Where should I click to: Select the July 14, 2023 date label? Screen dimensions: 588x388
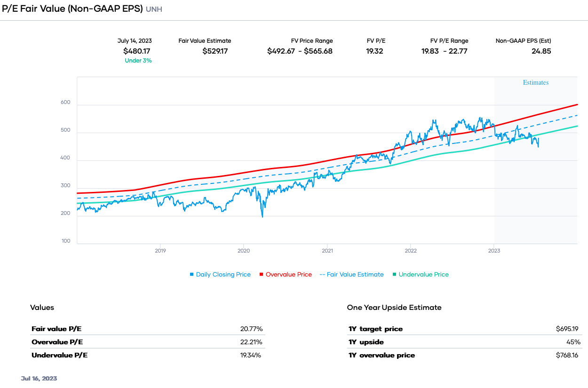tap(135, 41)
